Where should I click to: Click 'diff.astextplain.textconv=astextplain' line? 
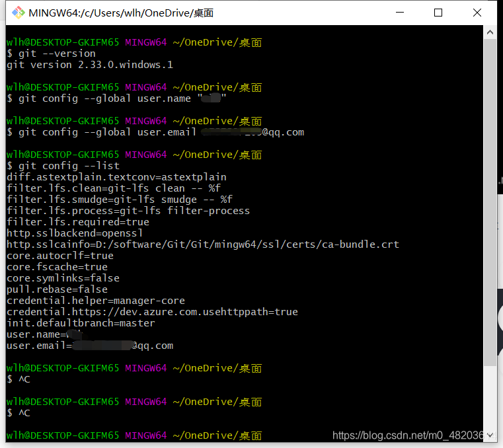116,177
